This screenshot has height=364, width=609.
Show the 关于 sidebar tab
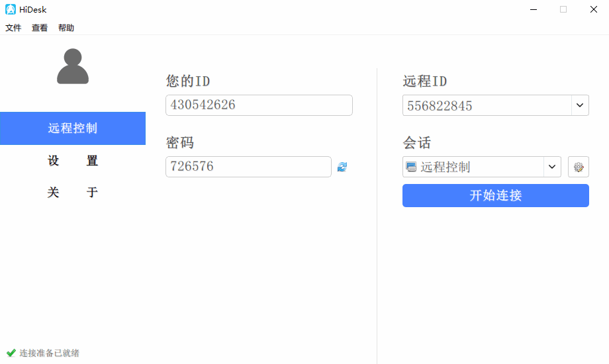point(73,193)
